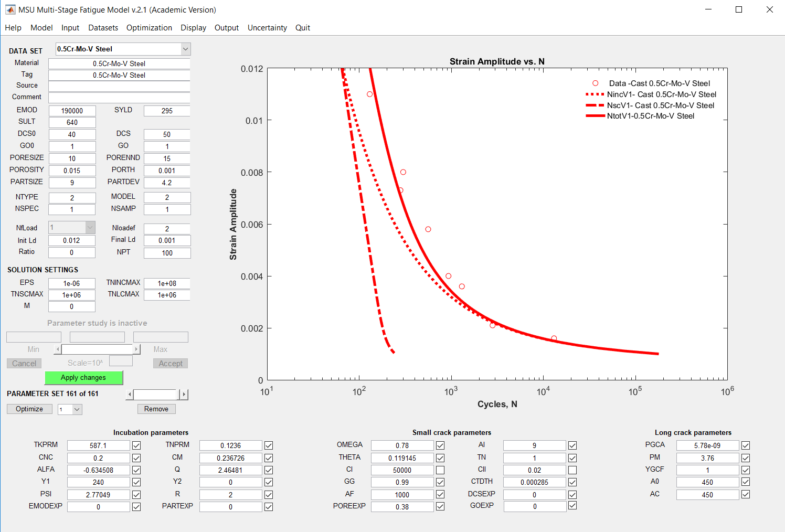Click the MATLAB app icon in title bar
Screen dimensions: 785x532
10,9
